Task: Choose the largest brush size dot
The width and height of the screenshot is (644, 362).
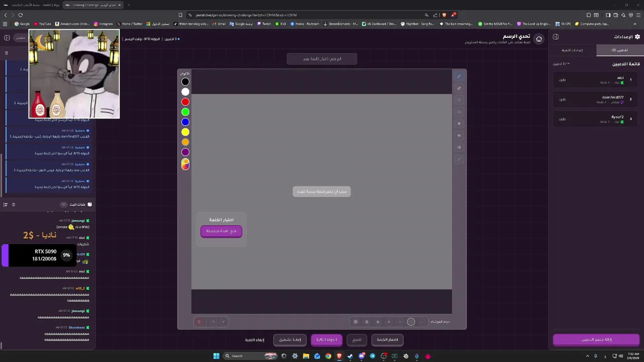Action: point(356,322)
